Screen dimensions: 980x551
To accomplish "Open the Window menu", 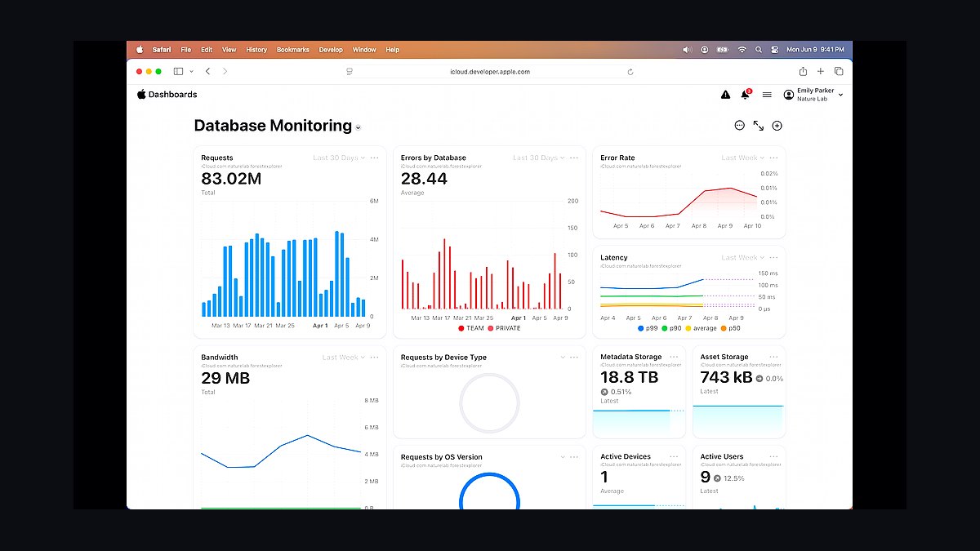I will coord(364,50).
